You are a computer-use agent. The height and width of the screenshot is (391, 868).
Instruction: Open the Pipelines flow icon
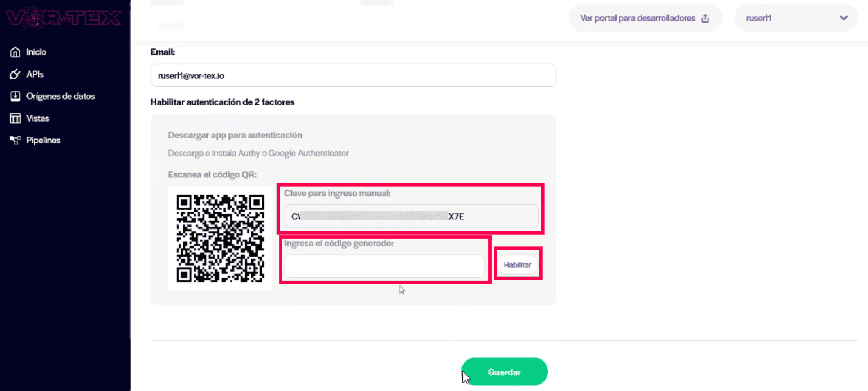16,141
